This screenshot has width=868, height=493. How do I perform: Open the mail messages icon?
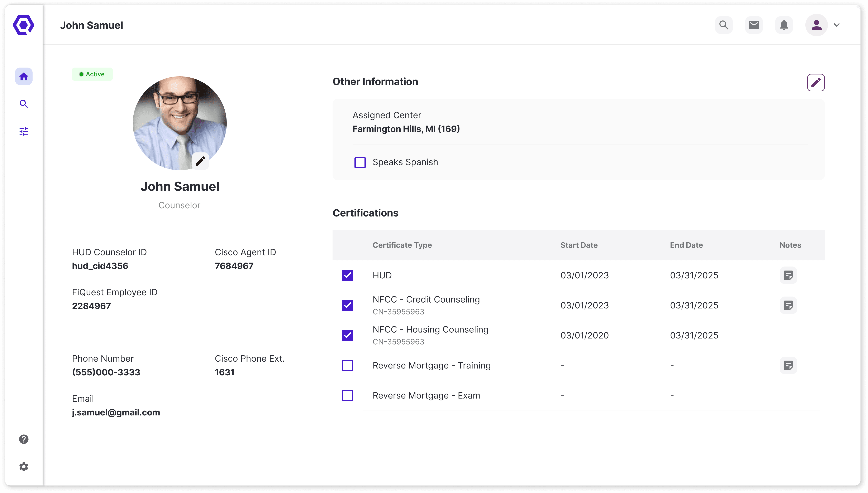(754, 25)
